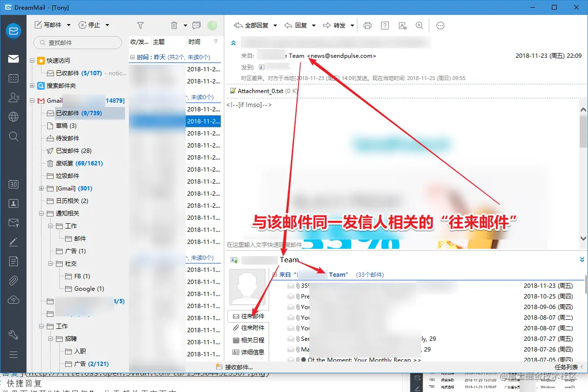Click the 停止 stop button
The width and height of the screenshot is (588, 392).
click(x=89, y=25)
